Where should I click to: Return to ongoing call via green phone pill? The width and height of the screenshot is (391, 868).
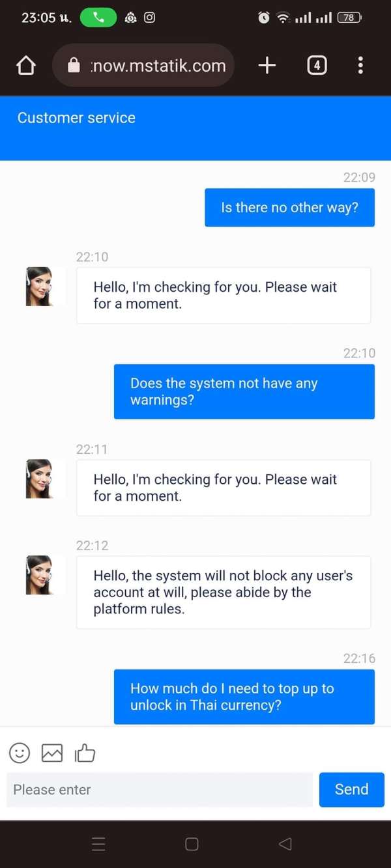(98, 18)
